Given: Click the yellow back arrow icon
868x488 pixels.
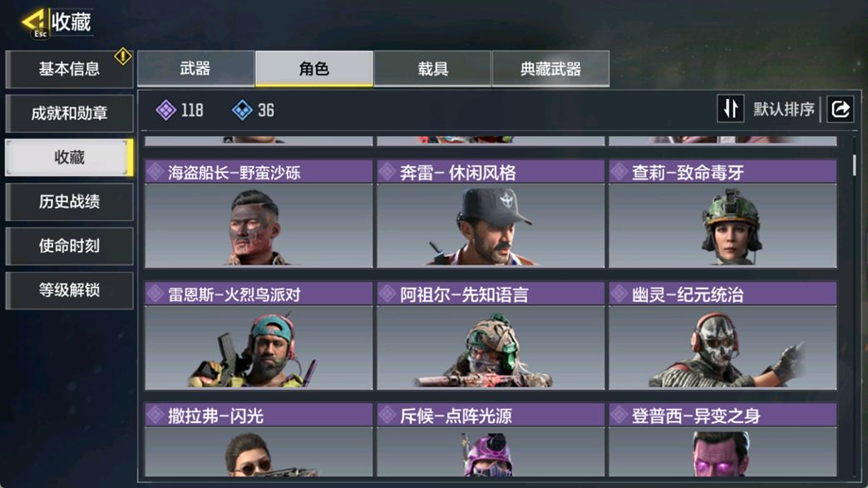Looking at the screenshot, I should 33,21.
